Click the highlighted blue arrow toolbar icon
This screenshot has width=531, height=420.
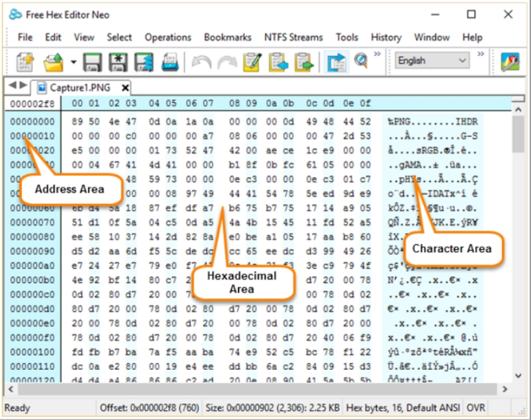click(x=336, y=62)
